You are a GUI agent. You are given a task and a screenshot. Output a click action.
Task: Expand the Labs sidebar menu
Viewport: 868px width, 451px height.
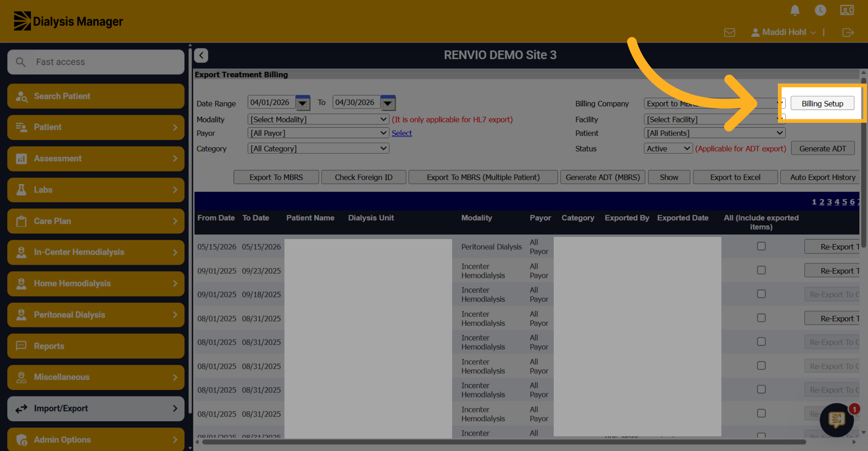click(96, 190)
